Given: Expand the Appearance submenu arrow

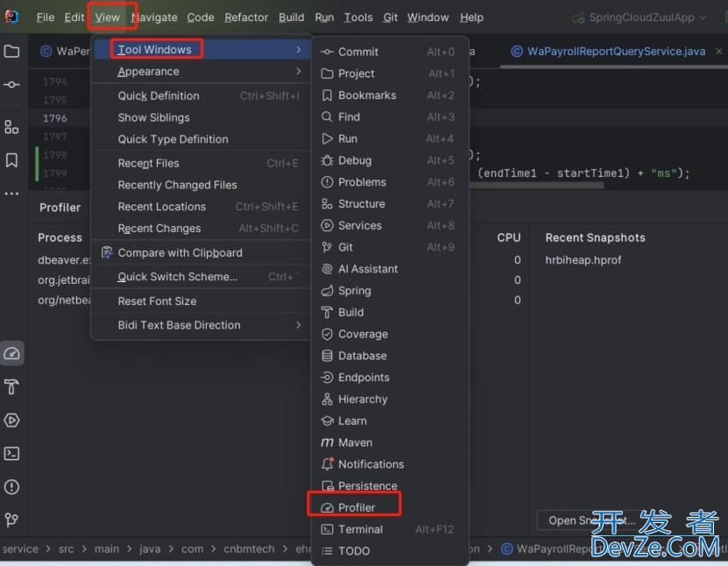Looking at the screenshot, I should click(299, 71).
